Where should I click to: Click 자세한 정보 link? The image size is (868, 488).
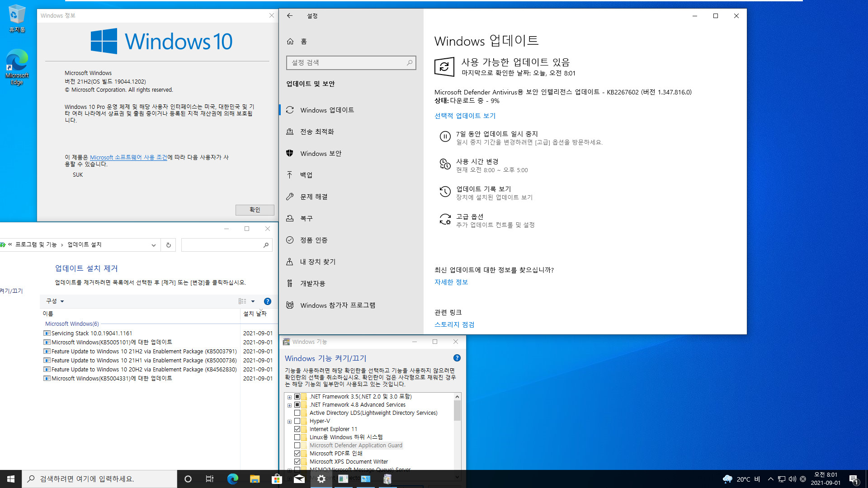(451, 282)
